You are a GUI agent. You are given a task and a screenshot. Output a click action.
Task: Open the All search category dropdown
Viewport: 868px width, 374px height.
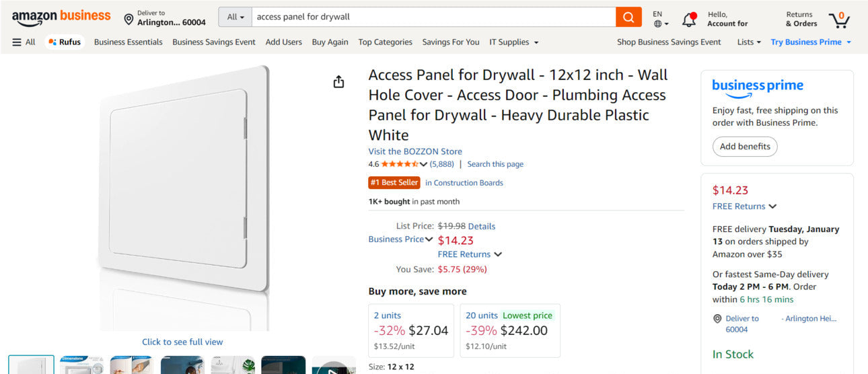coord(236,17)
